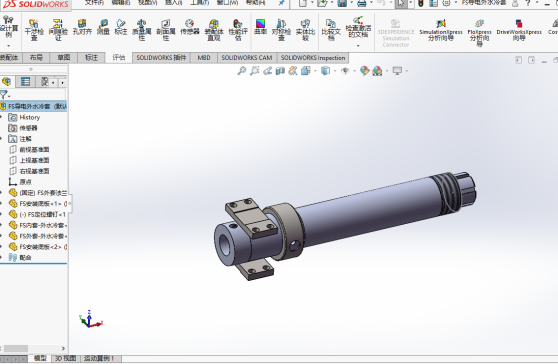The height and width of the screenshot is (364, 558).
Task: Switch to the SOLIDWORKS CAM tab
Action: coord(247,58)
